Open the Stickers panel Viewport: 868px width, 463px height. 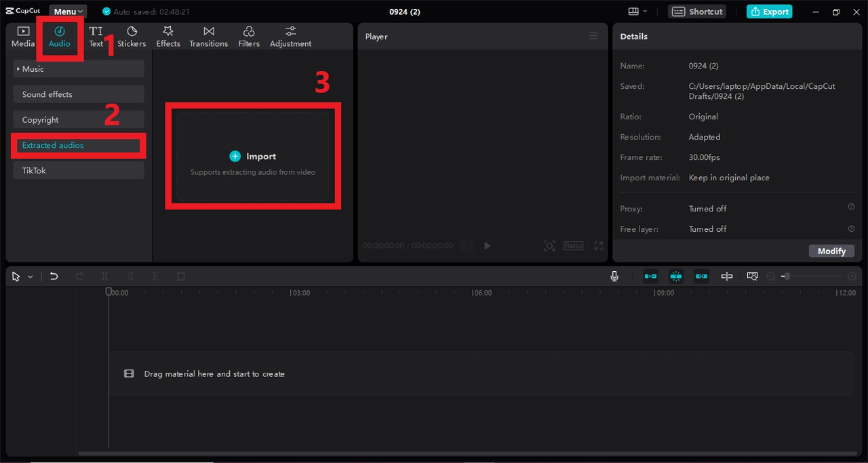132,37
